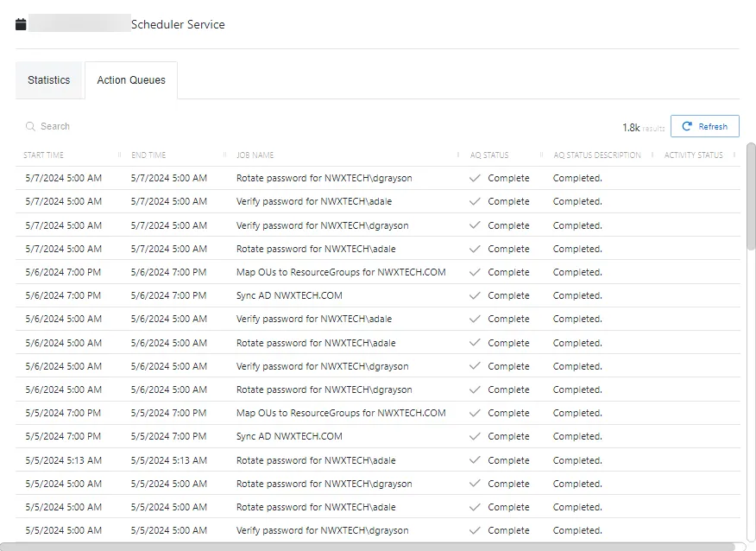The width and height of the screenshot is (756, 551).
Task: Click the circular arrow icon on Refresh
Action: pos(687,126)
